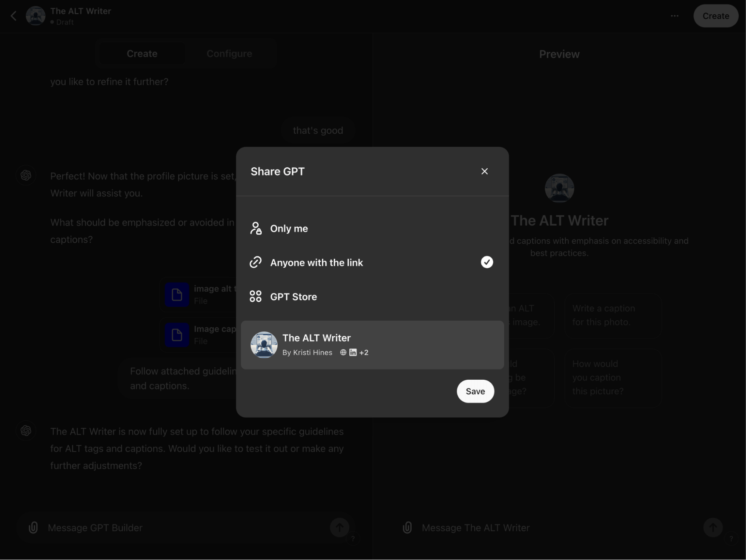
Task: Switch to the Configure tab
Action: coord(229,54)
